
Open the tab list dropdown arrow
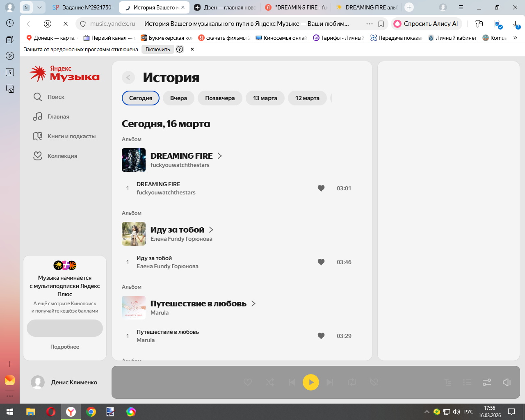[39, 7]
